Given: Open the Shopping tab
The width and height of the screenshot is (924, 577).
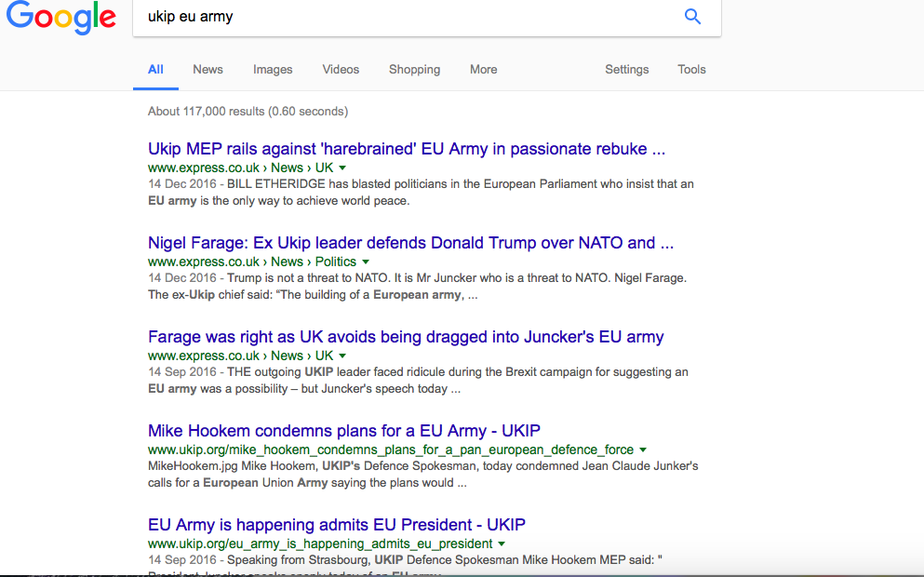Looking at the screenshot, I should click(x=414, y=70).
